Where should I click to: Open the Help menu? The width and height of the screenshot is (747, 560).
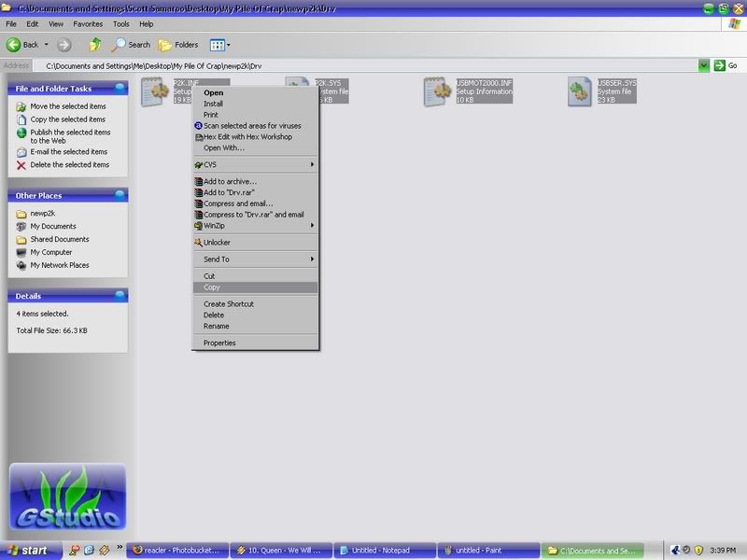147,24
